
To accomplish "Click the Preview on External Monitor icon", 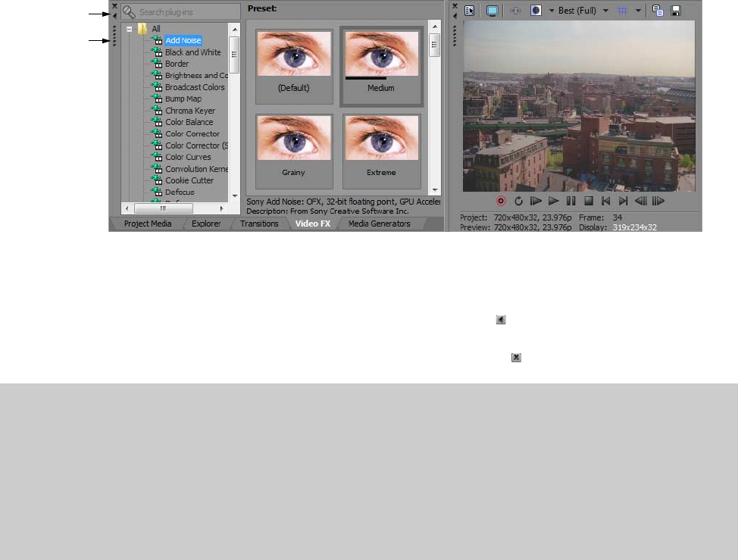I will click(493, 11).
